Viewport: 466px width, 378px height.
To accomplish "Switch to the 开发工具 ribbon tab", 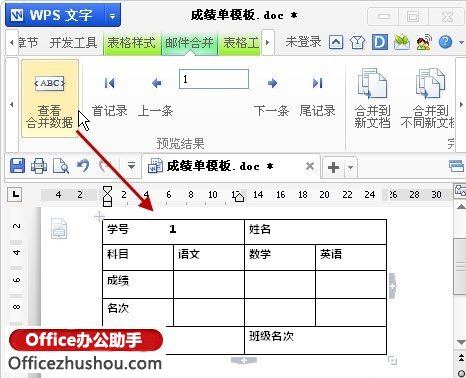I will tap(73, 43).
